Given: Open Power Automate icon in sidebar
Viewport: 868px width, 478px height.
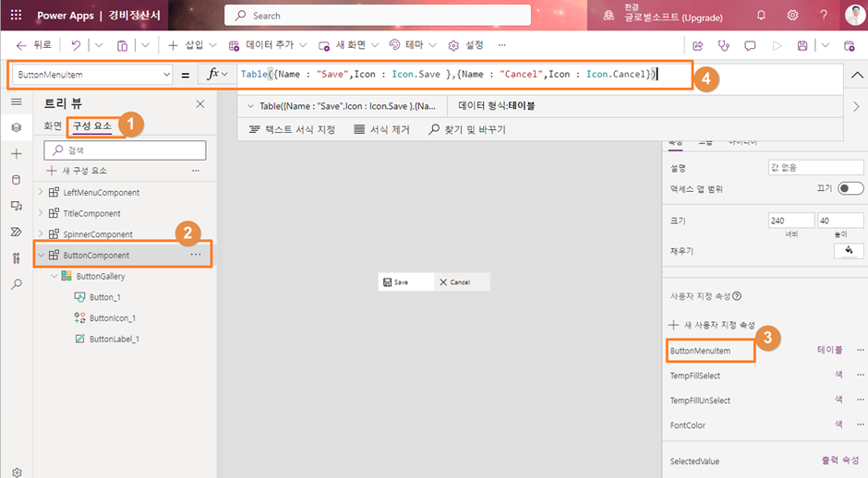Looking at the screenshot, I should 17,232.
